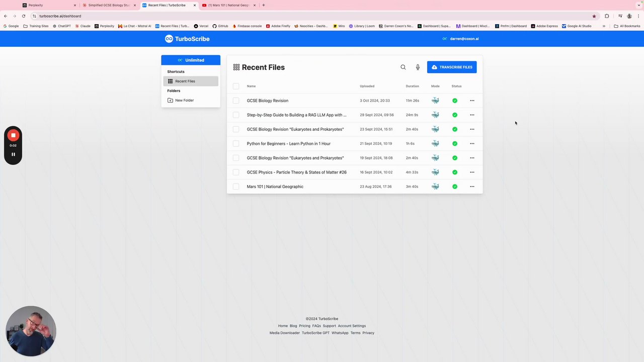Toggle the select-all checkbox in table header

[x=236, y=86]
